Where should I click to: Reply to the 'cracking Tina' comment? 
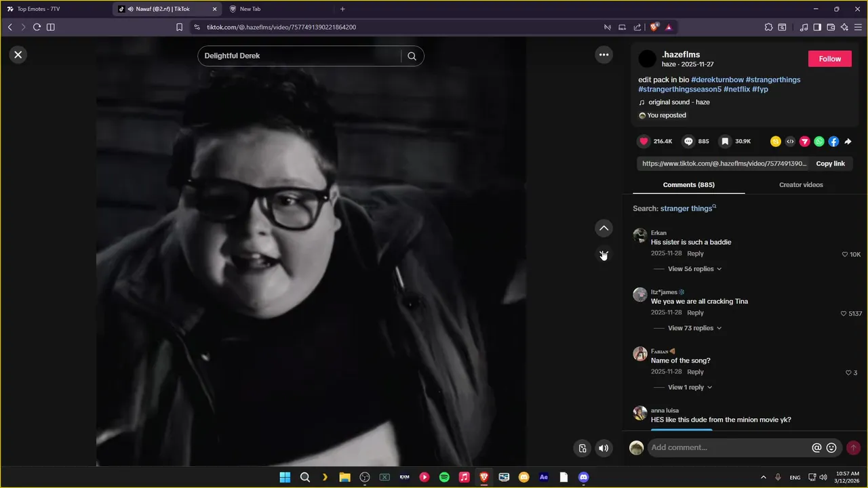(x=695, y=312)
